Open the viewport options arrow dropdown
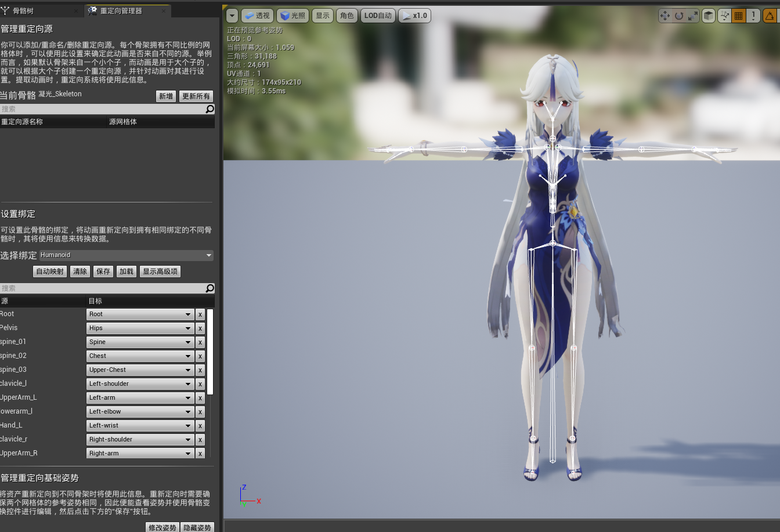The width and height of the screenshot is (780, 532). coord(232,16)
